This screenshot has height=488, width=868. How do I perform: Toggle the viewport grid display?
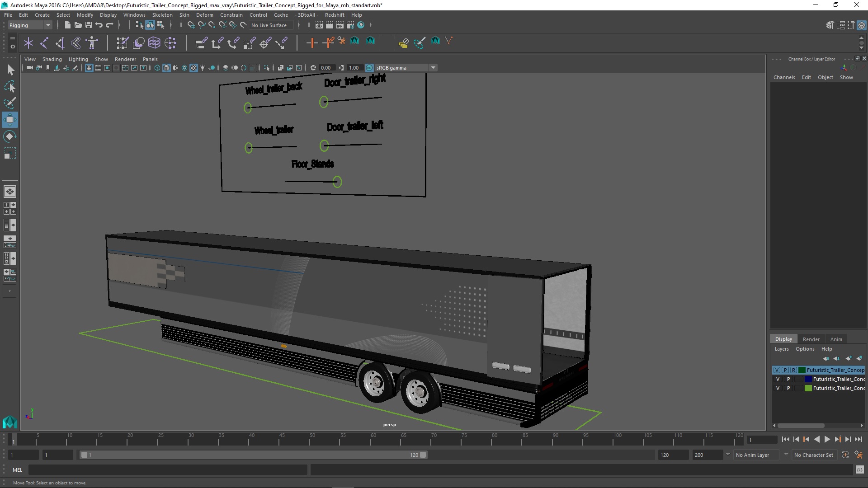pyautogui.click(x=89, y=68)
